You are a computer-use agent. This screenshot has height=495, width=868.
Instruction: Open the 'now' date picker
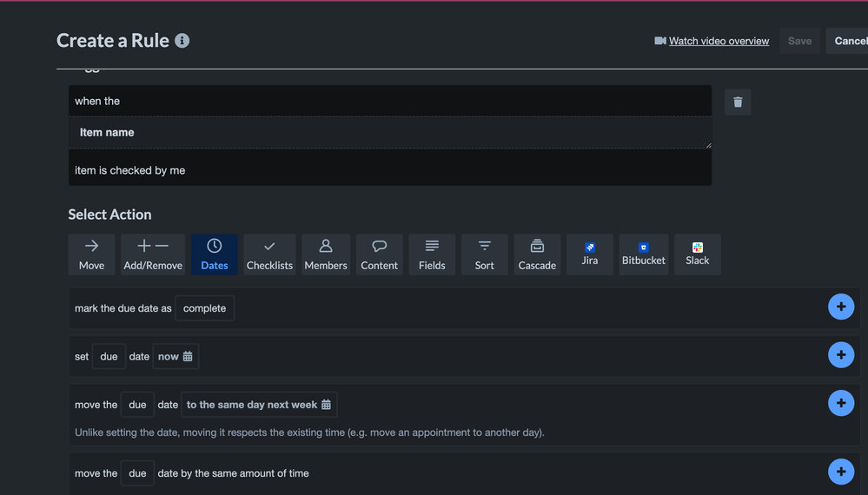[176, 357]
